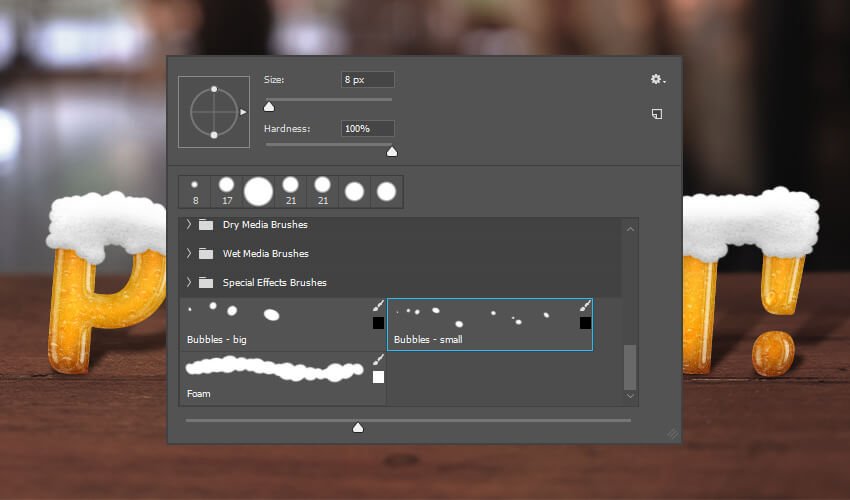Expand the Special Effects Brushes folder chevron

click(189, 282)
